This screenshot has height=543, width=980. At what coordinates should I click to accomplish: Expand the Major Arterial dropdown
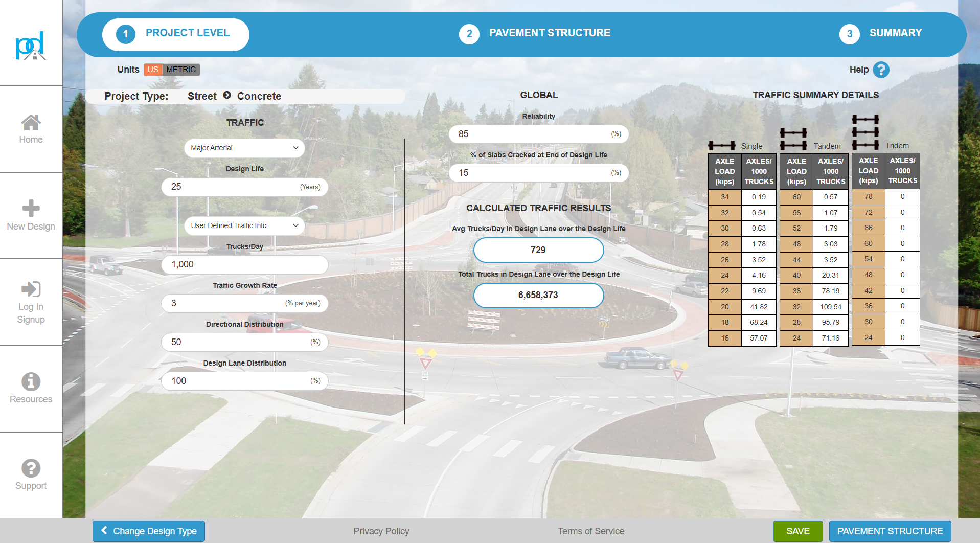coord(244,148)
